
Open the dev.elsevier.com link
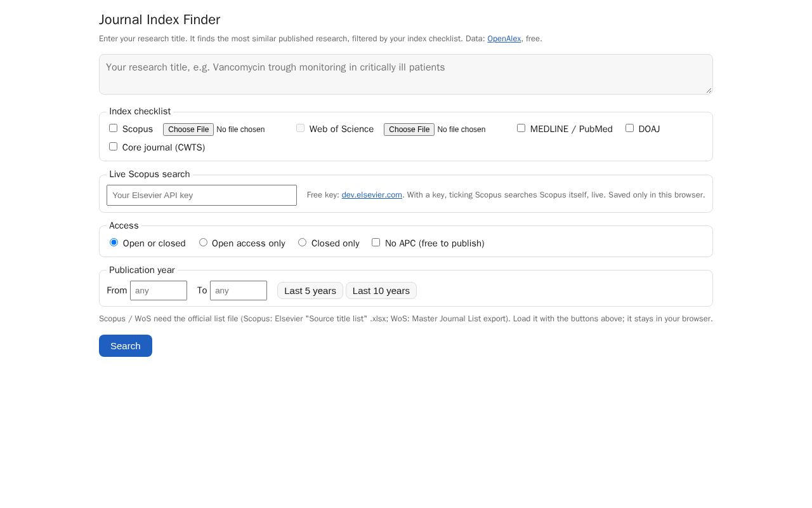click(x=372, y=195)
